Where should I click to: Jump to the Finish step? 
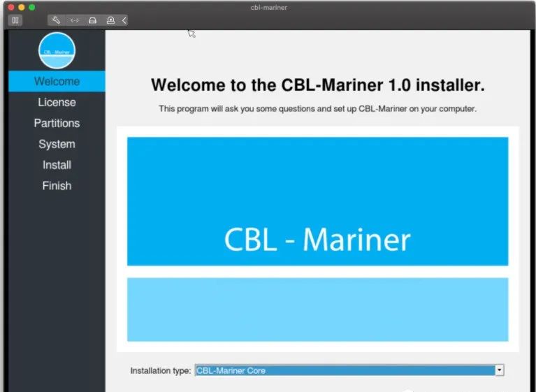click(57, 186)
